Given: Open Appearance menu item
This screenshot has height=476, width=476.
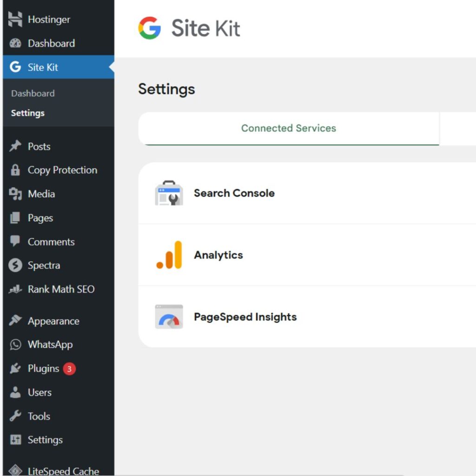Looking at the screenshot, I should pos(59,321).
